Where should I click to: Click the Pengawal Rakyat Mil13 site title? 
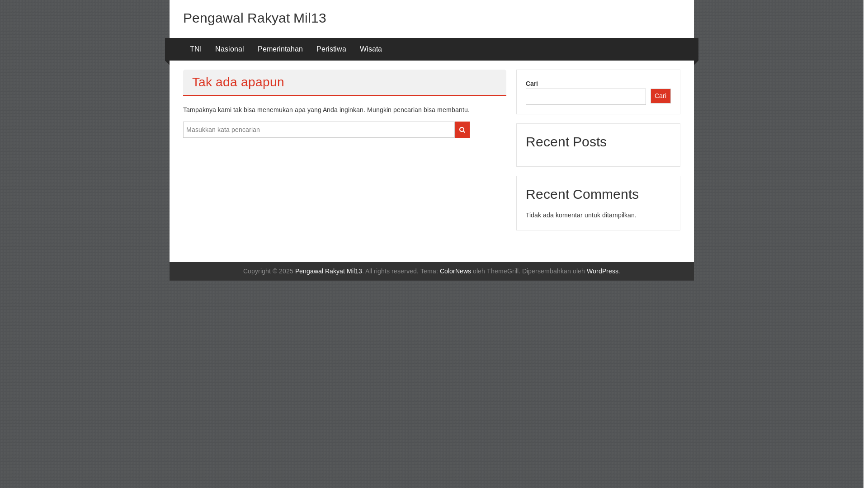click(x=255, y=18)
